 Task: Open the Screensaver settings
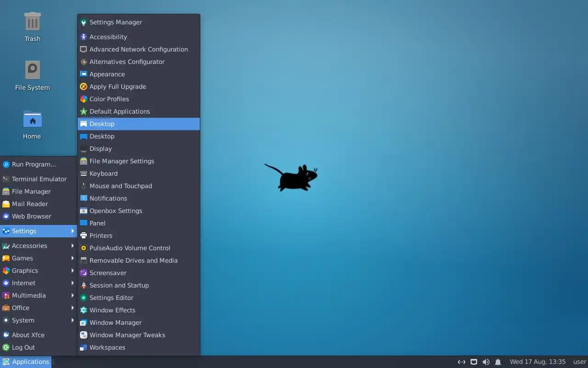coord(139,273)
